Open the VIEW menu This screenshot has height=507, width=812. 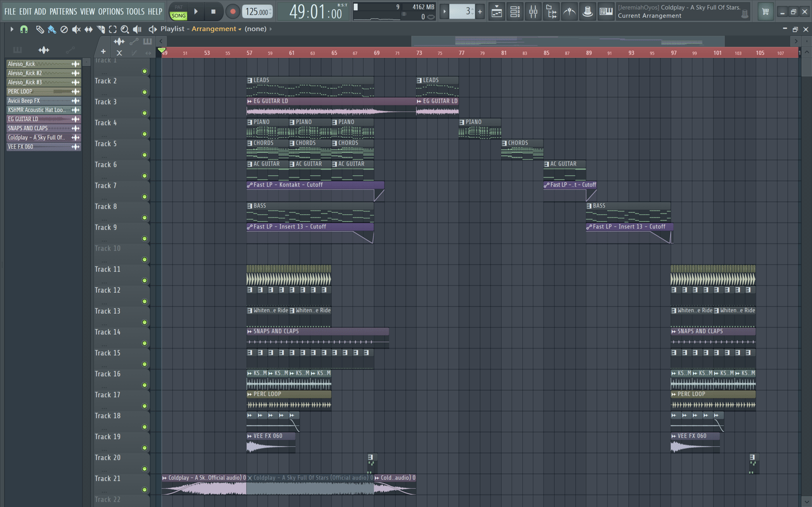coord(88,11)
